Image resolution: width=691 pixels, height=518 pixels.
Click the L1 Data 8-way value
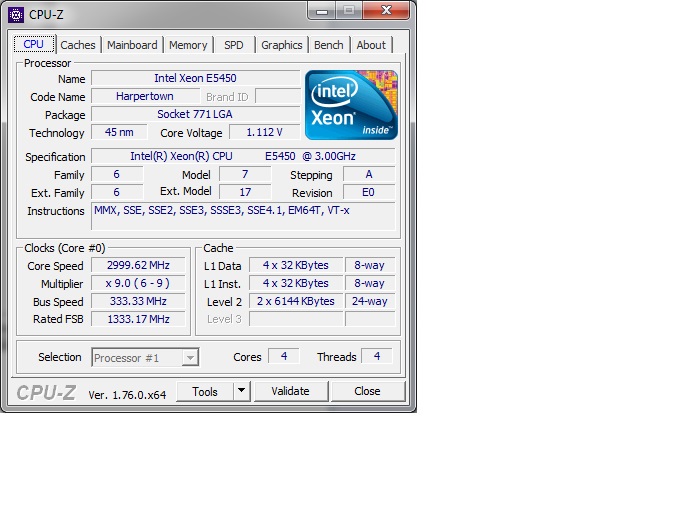pyautogui.click(x=370, y=265)
